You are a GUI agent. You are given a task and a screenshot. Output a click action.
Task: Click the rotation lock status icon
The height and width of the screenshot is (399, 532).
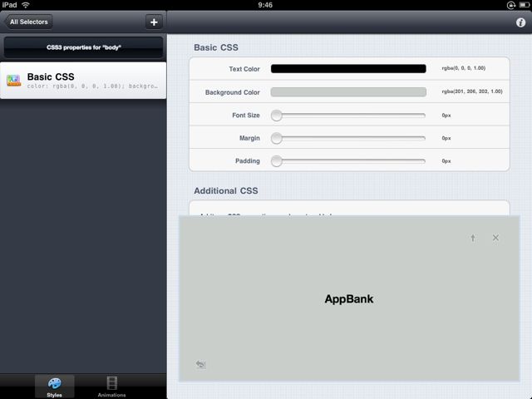coord(511,5)
